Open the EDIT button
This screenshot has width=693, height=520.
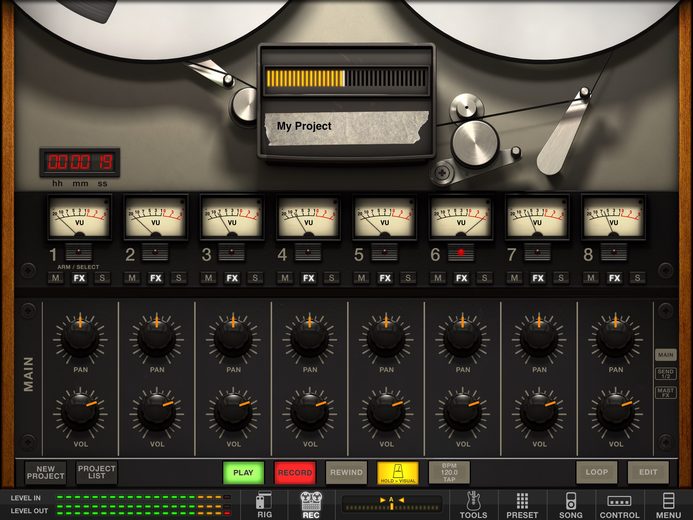tap(648, 473)
